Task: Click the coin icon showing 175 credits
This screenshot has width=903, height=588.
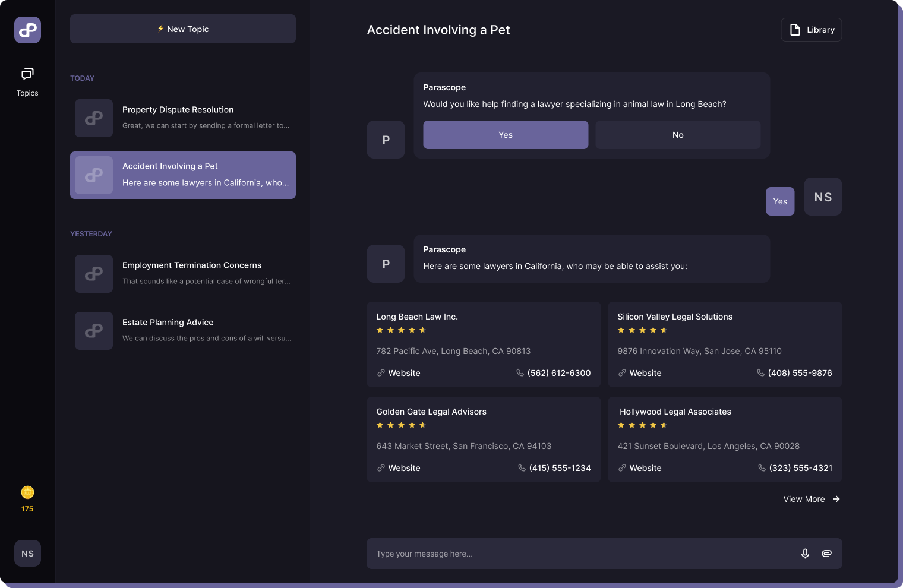Action: 27,492
